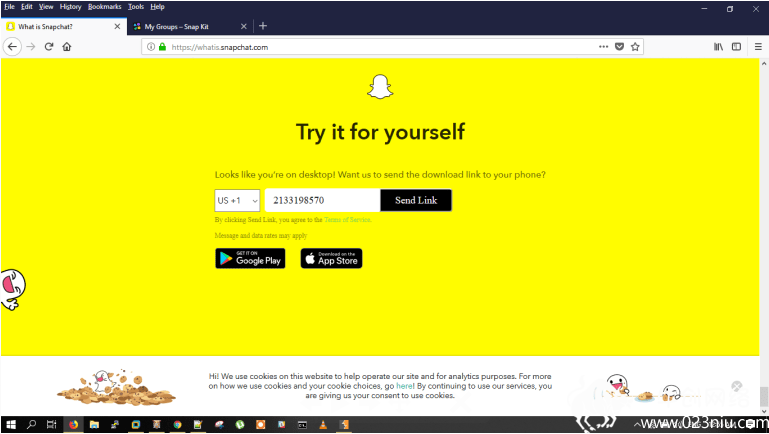This screenshot has width=769, height=434.
Task: Bookmark this page with the star icon
Action: [635, 47]
